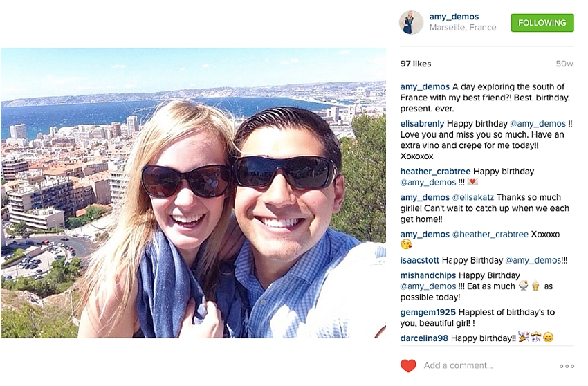Open amy_demos username link in header

(x=454, y=17)
